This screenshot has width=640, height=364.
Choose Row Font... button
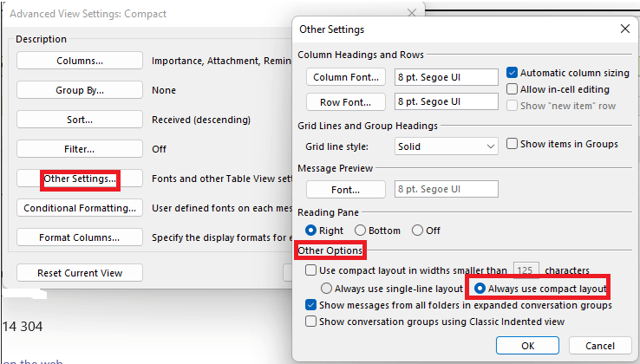point(346,102)
